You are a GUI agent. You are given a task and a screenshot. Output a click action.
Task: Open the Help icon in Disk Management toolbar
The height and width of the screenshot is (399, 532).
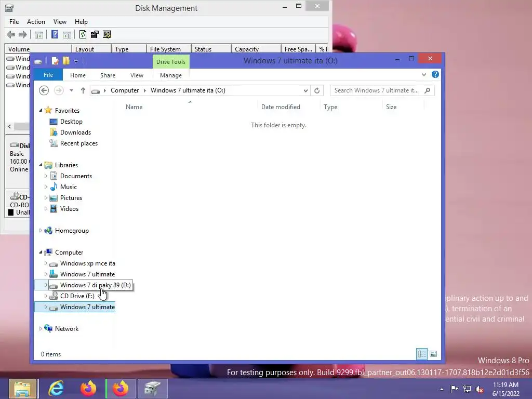click(x=55, y=34)
